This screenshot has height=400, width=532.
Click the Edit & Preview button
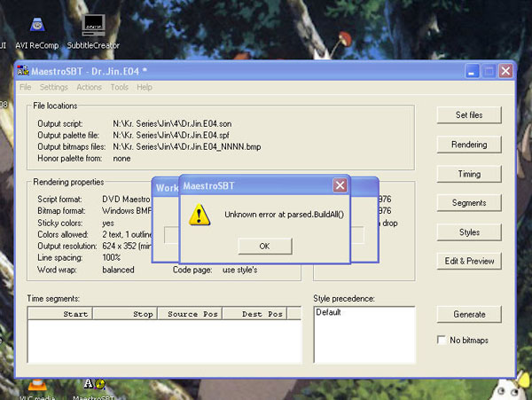point(469,262)
